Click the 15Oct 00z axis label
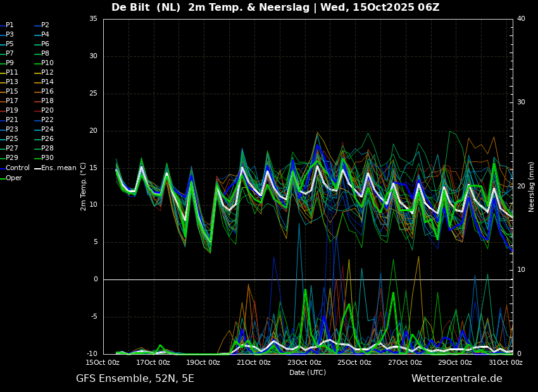Screen dimensions: 538x392 click(103, 362)
